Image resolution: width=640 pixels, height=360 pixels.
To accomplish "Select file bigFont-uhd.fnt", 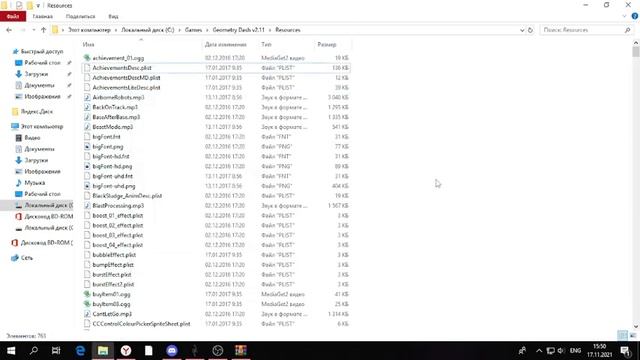I will (x=112, y=176).
